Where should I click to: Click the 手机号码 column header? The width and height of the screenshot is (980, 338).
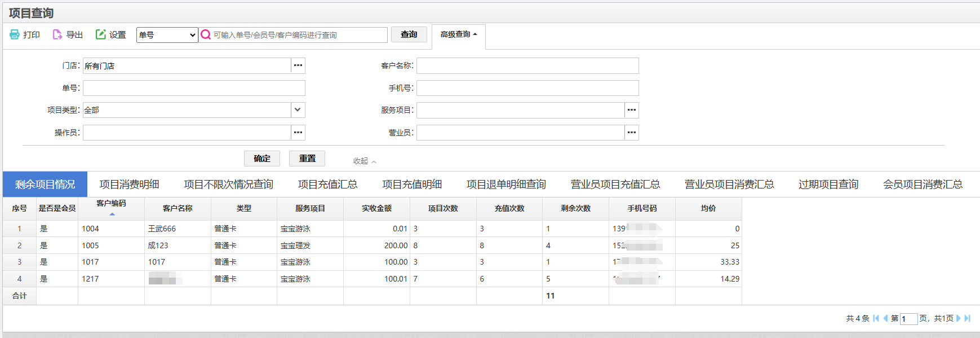click(642, 208)
